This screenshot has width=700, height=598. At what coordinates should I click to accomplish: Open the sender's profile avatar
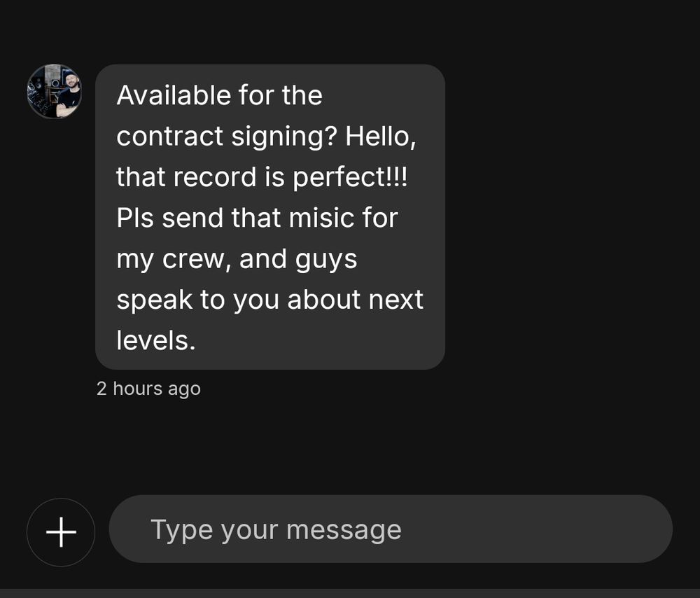coord(54,91)
